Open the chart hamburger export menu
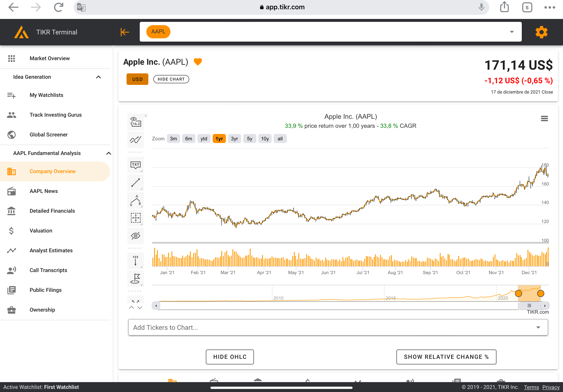 (x=544, y=119)
